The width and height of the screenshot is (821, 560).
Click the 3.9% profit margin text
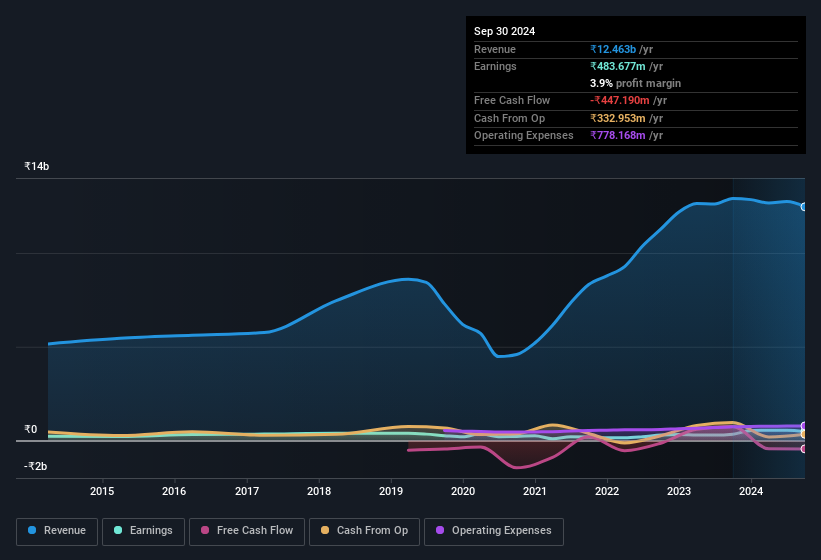pyautogui.click(x=635, y=83)
